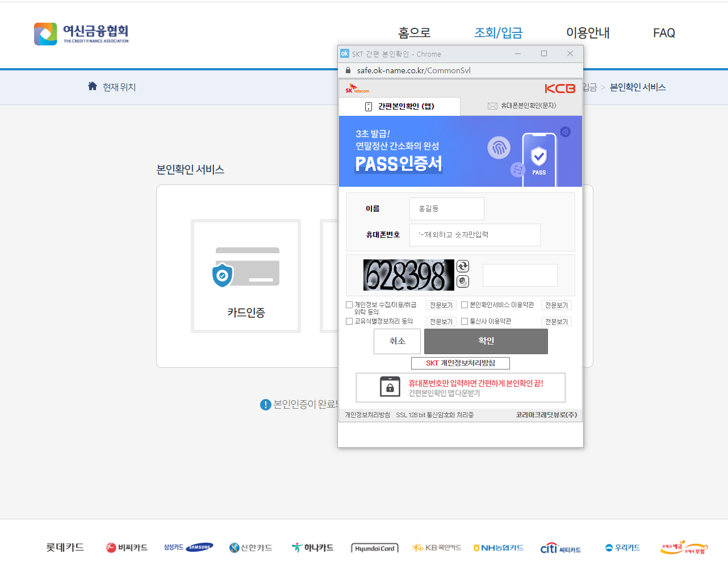Click the 카드인증 label
728x575 pixels.
(246, 312)
